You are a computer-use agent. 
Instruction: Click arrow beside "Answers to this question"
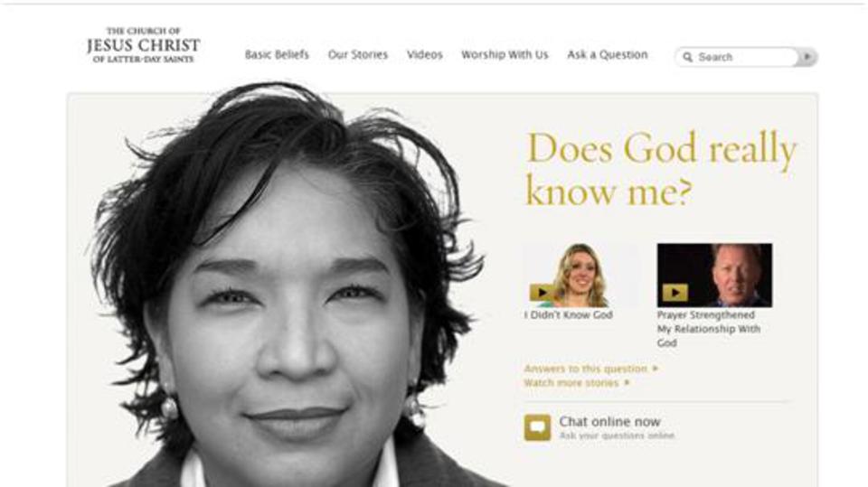(x=656, y=368)
